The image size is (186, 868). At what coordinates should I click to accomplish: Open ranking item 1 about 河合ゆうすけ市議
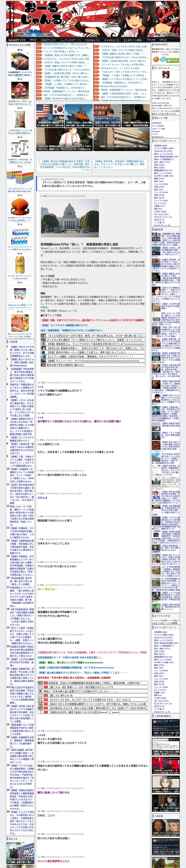click(22, 351)
